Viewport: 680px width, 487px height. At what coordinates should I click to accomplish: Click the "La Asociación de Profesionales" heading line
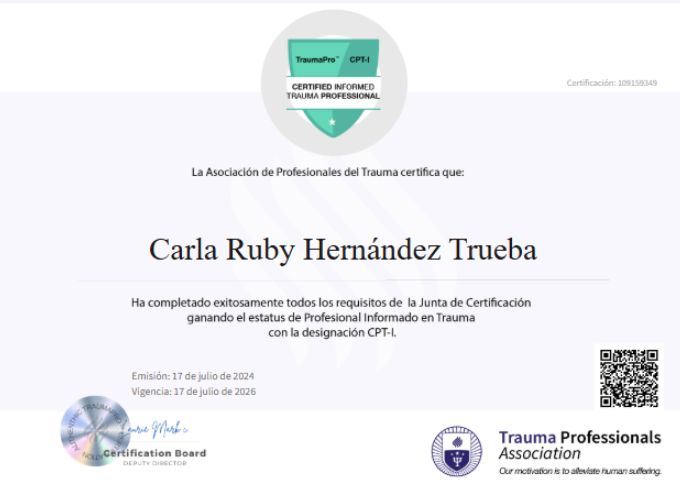(327, 172)
